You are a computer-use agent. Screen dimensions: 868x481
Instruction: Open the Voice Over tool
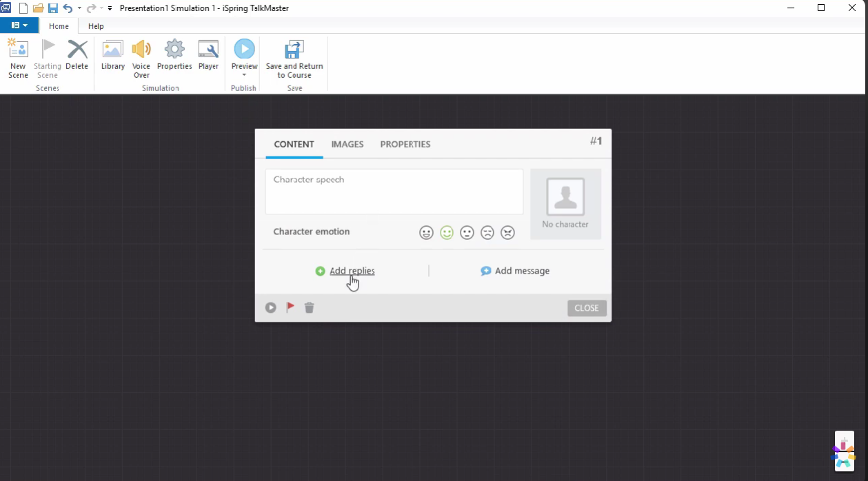[x=141, y=59]
